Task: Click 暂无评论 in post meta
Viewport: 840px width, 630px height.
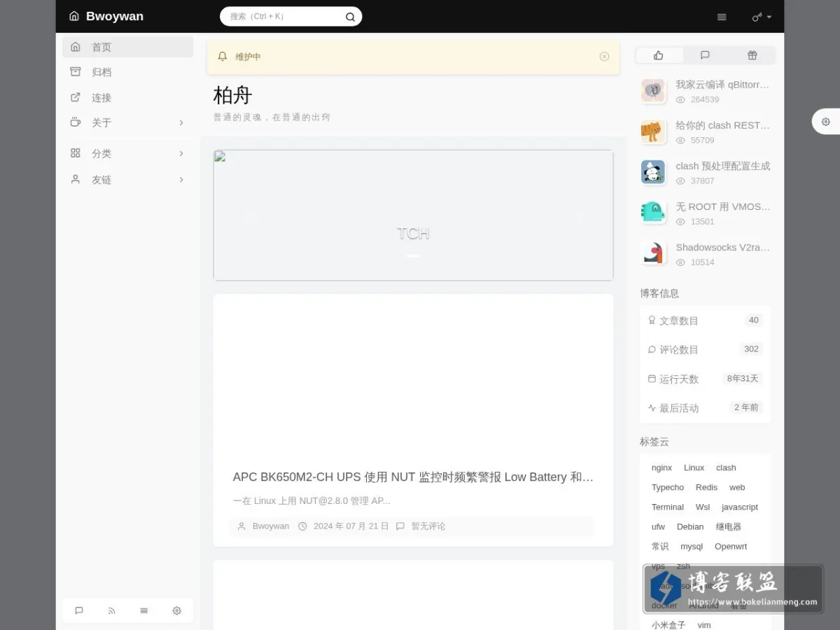Action: pyautogui.click(x=428, y=526)
